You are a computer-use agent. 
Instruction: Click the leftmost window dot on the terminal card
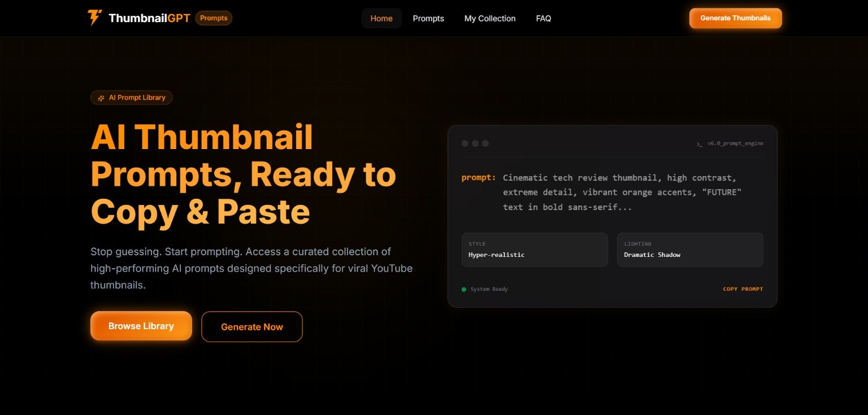coord(465,143)
